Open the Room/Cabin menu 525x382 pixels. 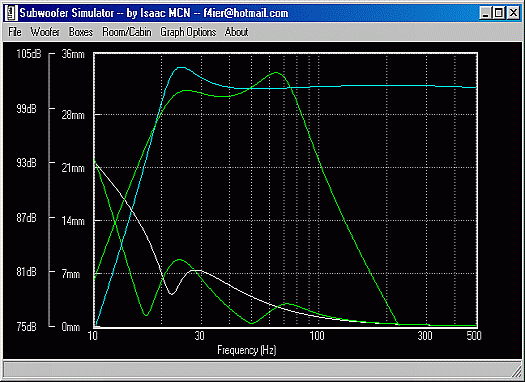pos(127,32)
